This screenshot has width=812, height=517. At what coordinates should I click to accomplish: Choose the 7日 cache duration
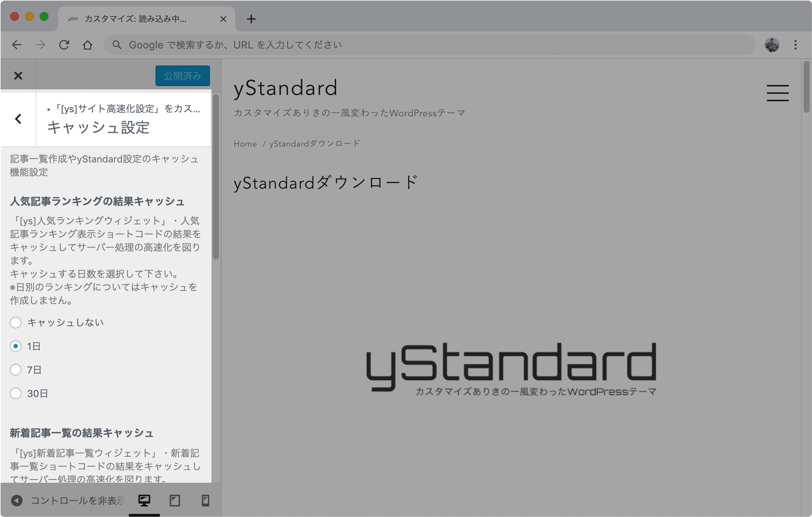(16, 370)
